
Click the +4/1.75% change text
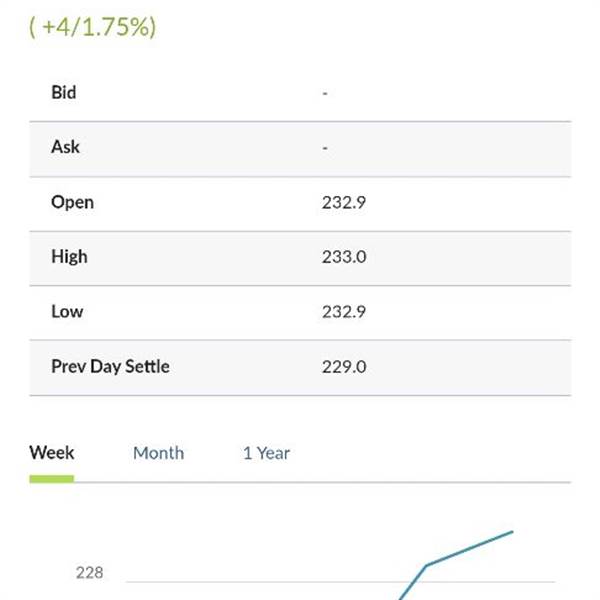pyautogui.click(x=93, y=28)
